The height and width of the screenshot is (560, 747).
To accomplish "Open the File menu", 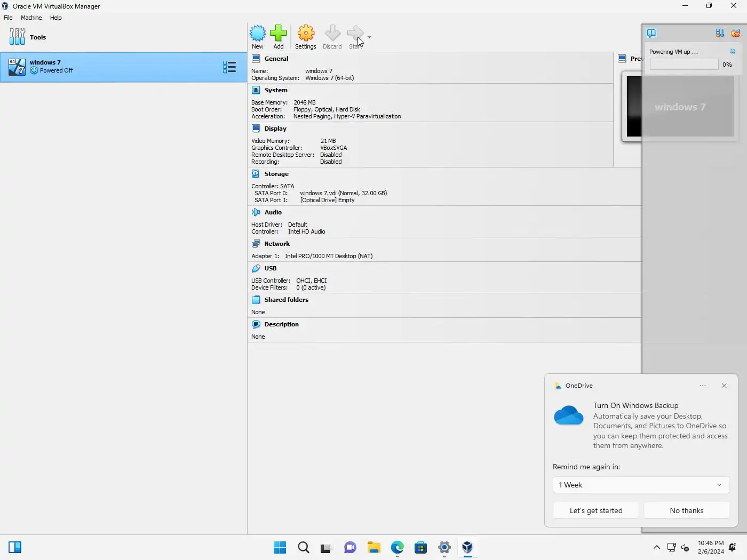I will 8,18.
